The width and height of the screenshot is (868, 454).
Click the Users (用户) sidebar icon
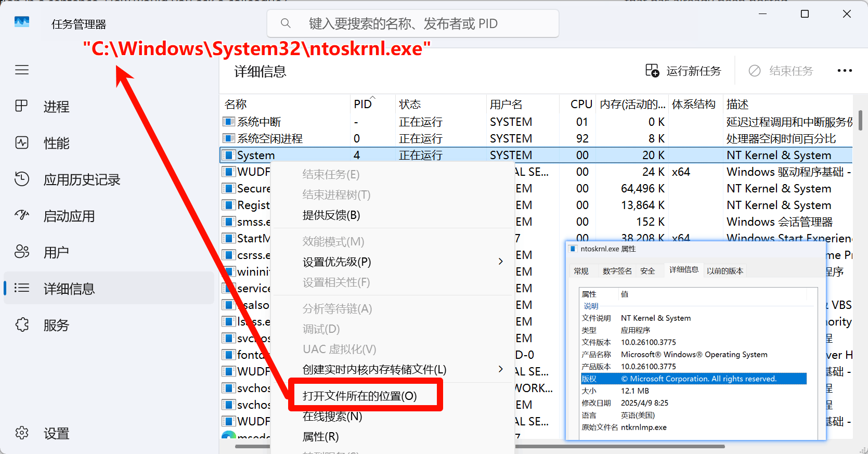tap(22, 252)
